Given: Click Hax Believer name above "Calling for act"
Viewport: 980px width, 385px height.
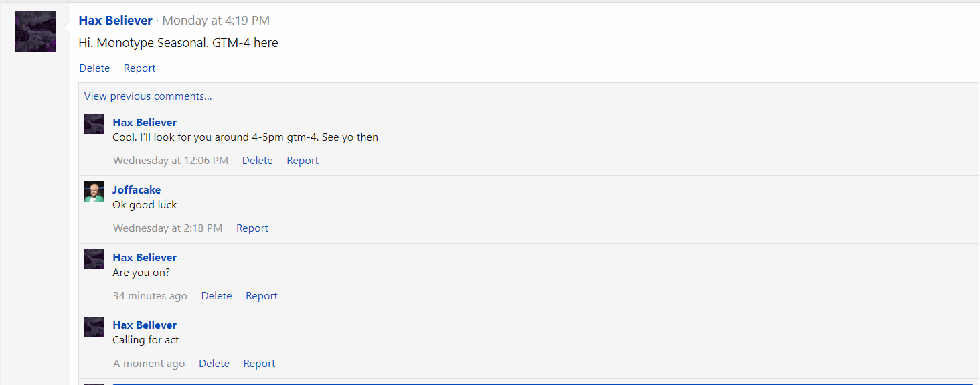Looking at the screenshot, I should tap(145, 325).
